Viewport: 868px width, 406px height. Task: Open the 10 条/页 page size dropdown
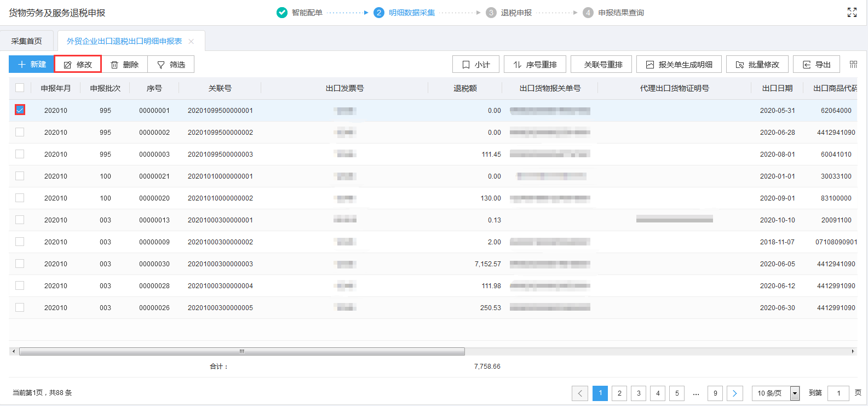pos(775,393)
